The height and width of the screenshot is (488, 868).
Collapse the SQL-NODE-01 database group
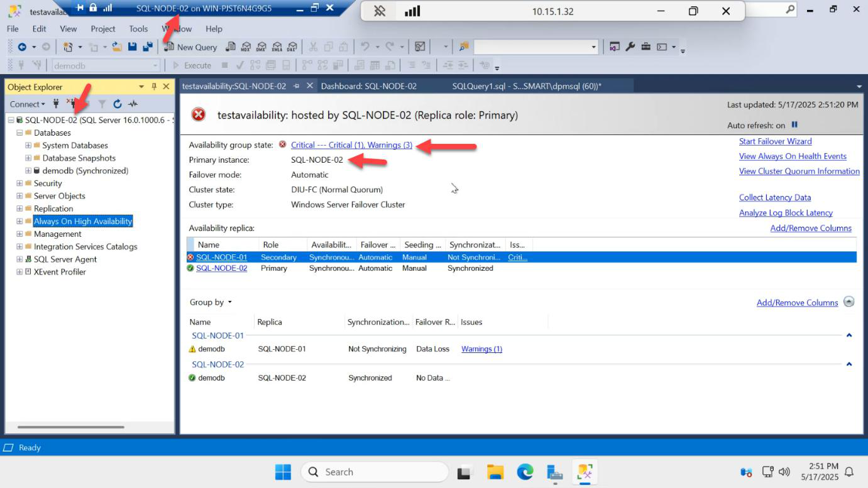coord(849,335)
